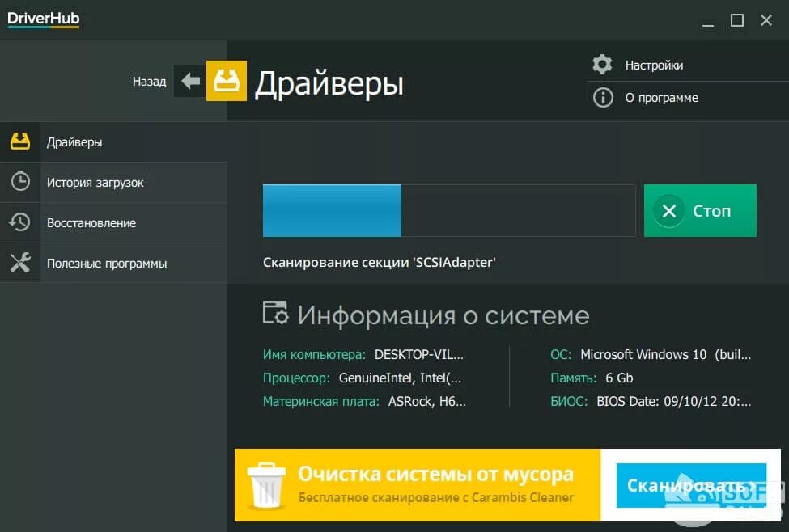Click the Восстановление restore icon

tap(20, 222)
